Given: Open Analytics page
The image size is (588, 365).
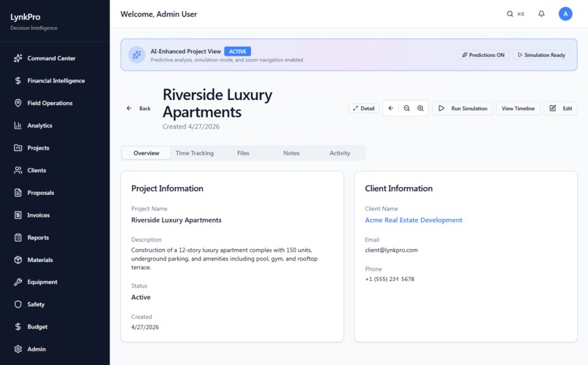Looking at the screenshot, I should [x=39, y=126].
